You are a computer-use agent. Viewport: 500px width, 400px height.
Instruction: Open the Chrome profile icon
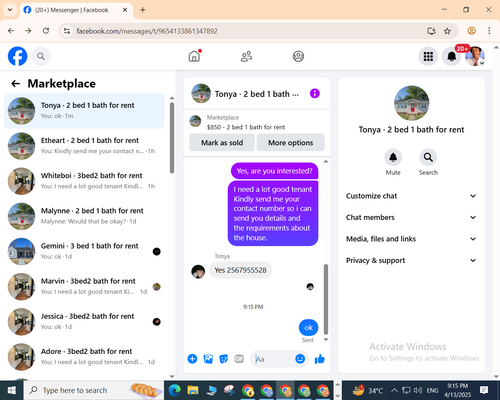pyautogui.click(x=471, y=31)
